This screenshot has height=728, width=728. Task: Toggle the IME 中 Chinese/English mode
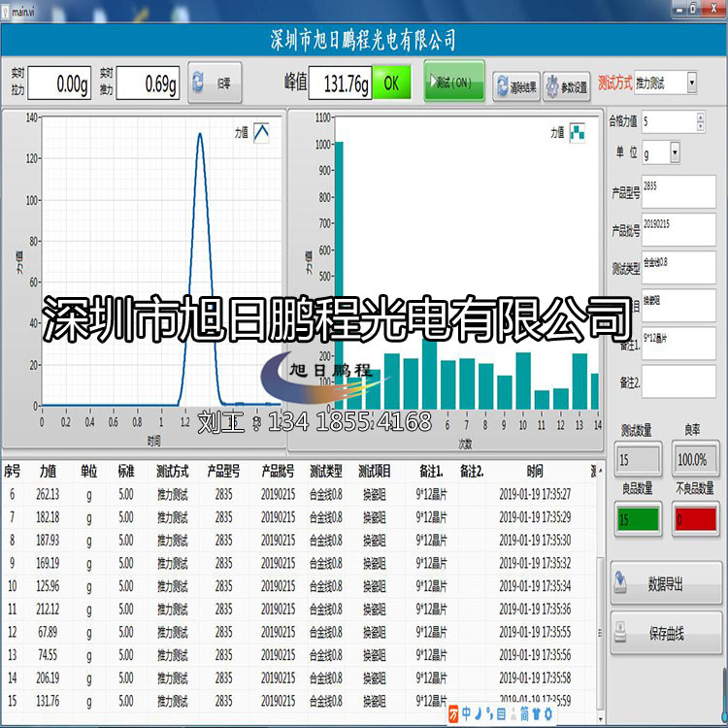pyautogui.click(x=466, y=713)
